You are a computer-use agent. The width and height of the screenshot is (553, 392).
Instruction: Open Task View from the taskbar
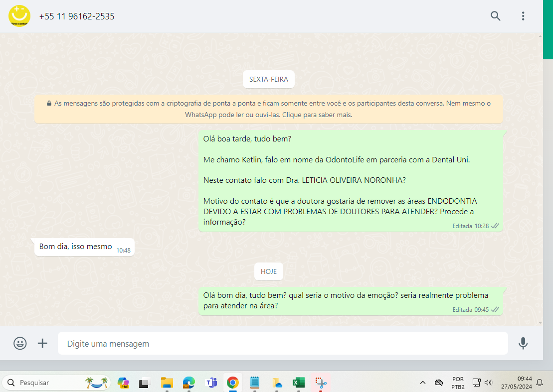(x=145, y=383)
